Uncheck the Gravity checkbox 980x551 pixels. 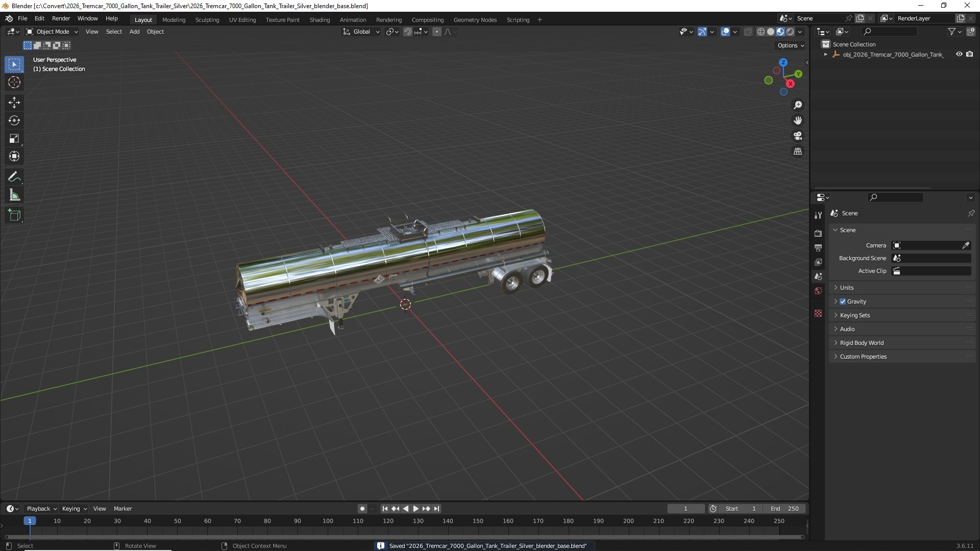pyautogui.click(x=843, y=302)
